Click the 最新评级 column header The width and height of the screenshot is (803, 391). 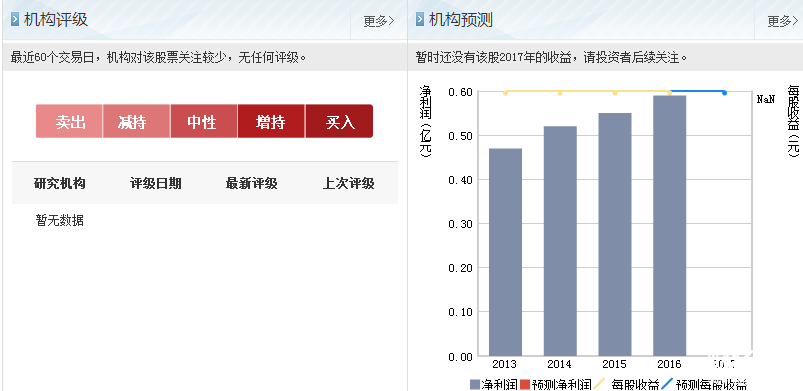coord(251,183)
